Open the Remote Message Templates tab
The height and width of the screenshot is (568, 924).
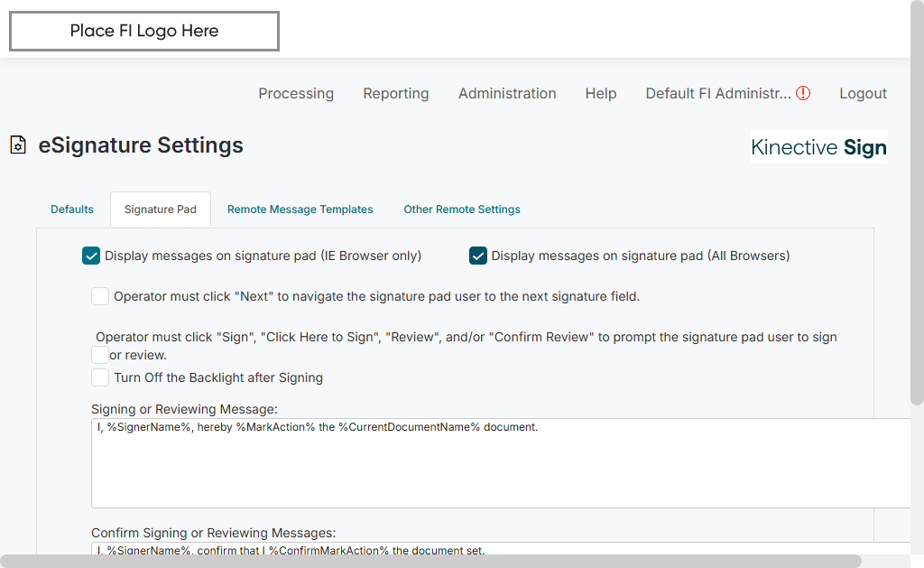click(300, 210)
